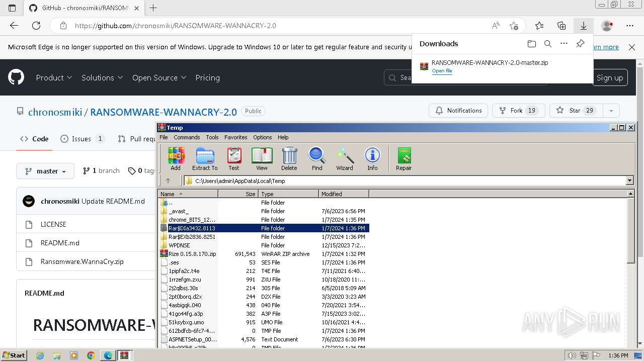Image resolution: width=644 pixels, height=362 pixels.
Task: Click the Windows Start button
Action: [14, 355]
